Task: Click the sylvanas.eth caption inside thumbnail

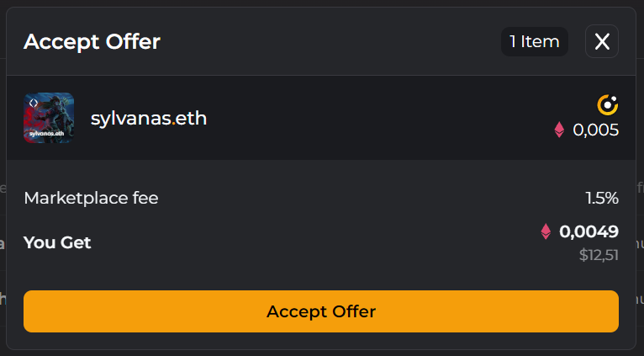Action: tap(47, 133)
